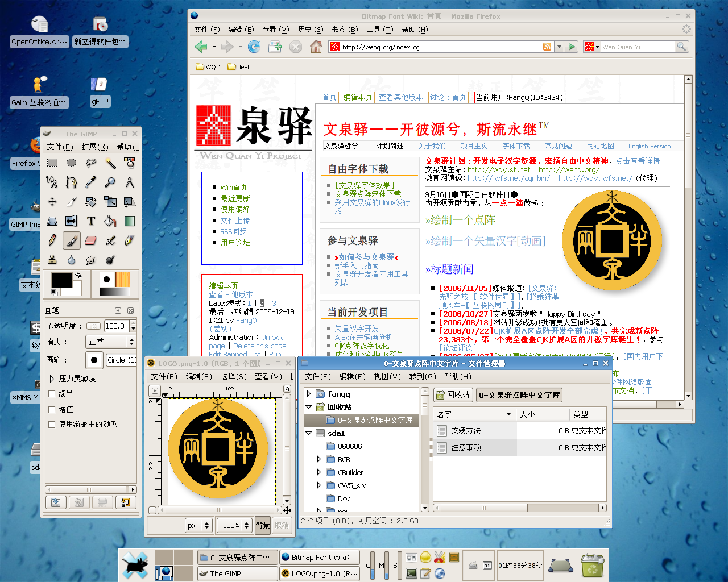Open Firefox 工具 (T) menu
728x582 pixels.
tap(380, 30)
